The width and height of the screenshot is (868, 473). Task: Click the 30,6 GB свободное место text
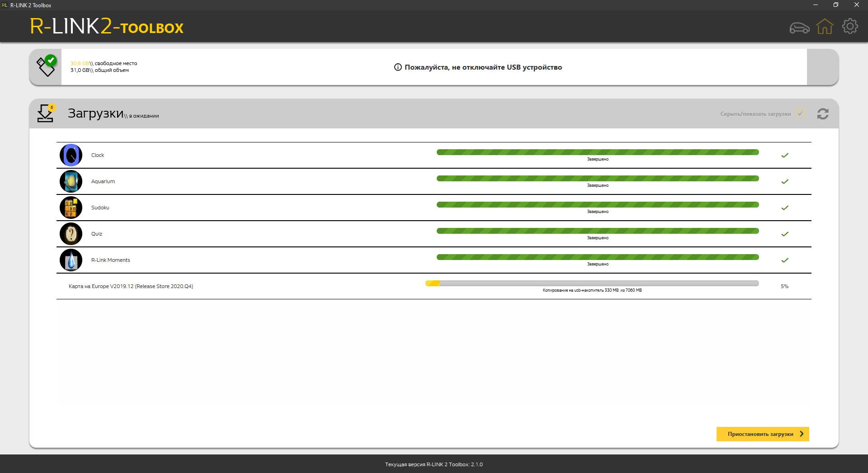pyautogui.click(x=104, y=63)
